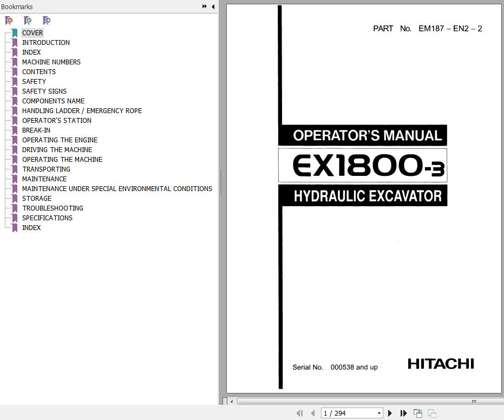This screenshot has height=420, width=504.
Task: Click the serial number 000538 and up
Action: [354, 367]
